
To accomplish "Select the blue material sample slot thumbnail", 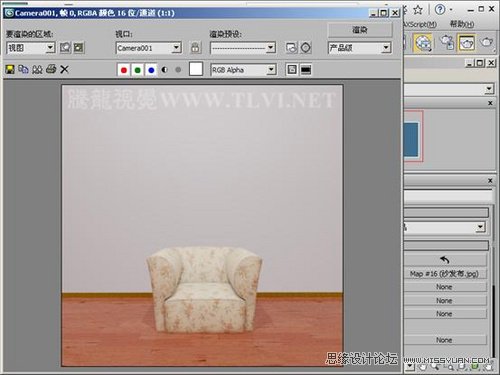I will (411, 139).
